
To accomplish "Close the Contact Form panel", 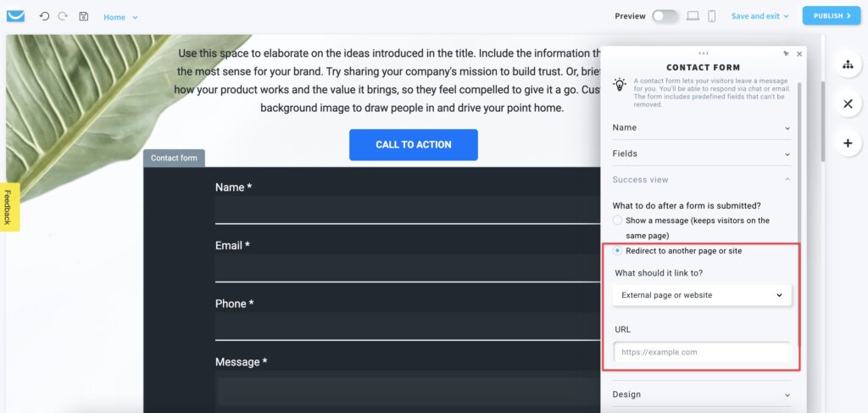I will [x=798, y=54].
